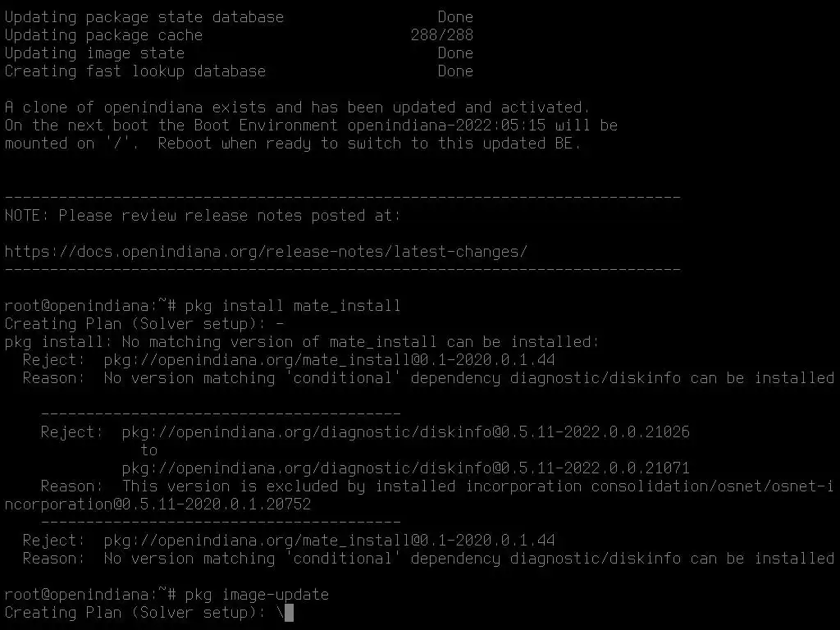Click the release notes URL on docs.openindiana.org
Image resolution: width=840 pixels, height=630 pixels.
pos(266,252)
